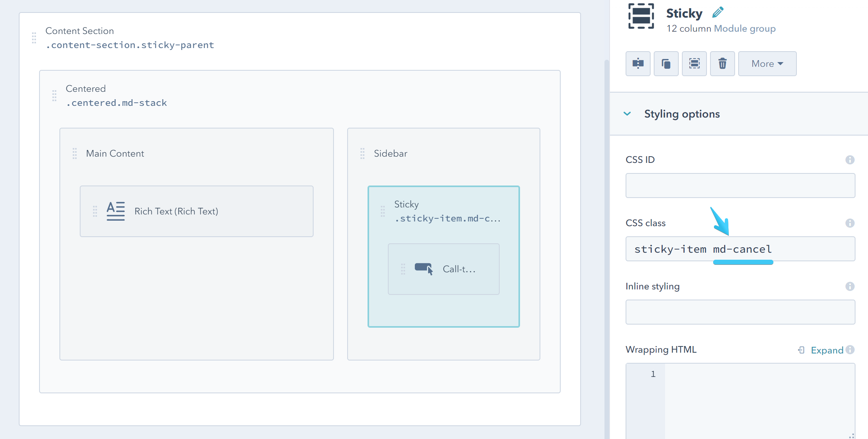Click the CSS class input field
Screen dimensions: 868x439
(x=740, y=249)
